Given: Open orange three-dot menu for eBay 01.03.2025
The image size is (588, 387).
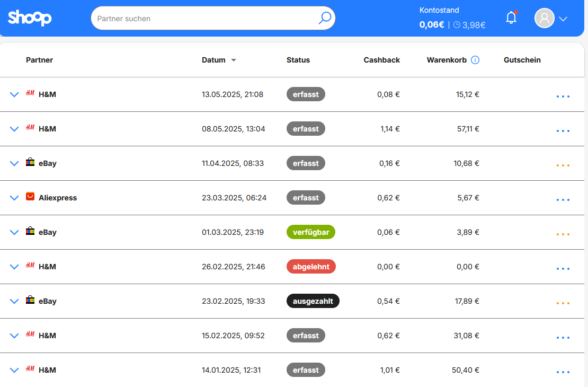Looking at the screenshot, I should (x=563, y=234).
